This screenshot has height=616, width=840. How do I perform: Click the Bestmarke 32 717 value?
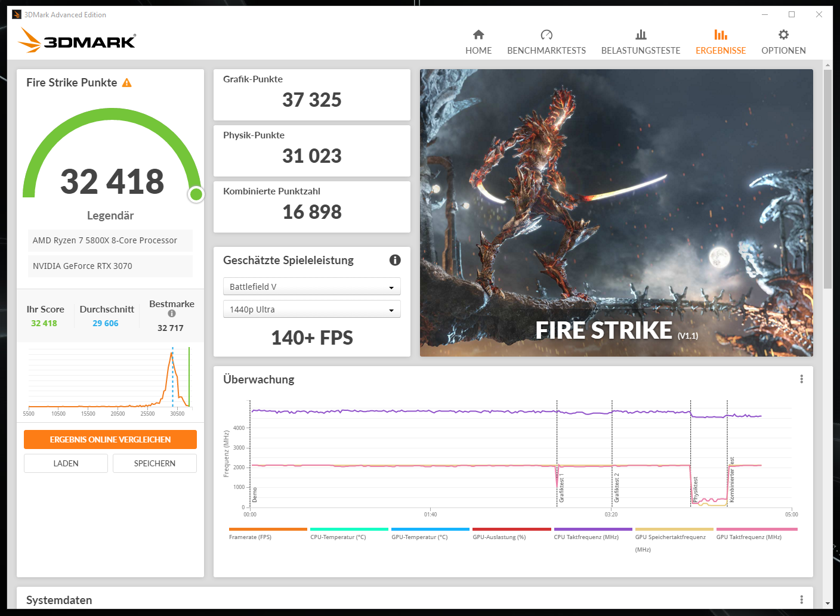point(171,328)
